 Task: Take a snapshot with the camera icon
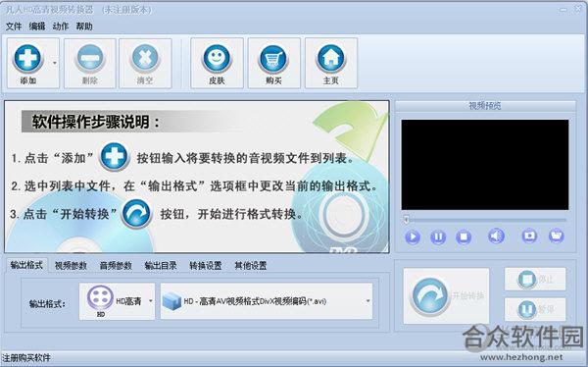tap(529, 236)
